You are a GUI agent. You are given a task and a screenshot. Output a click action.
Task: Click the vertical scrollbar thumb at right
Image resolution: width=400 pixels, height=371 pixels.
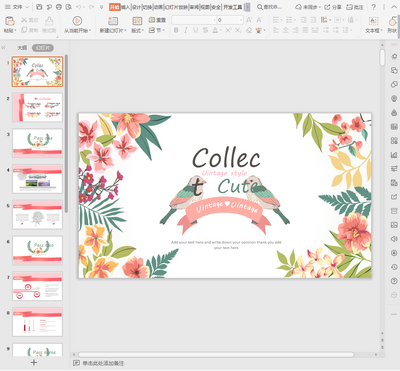coord(382,58)
